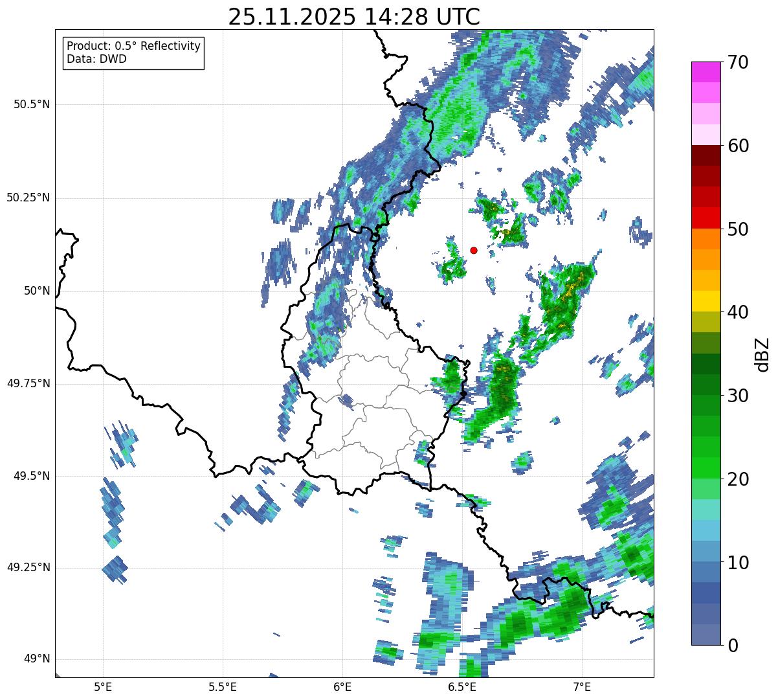Viewport: 778px width, 700px height.
Task: Click the 'Data: DWD' text
Action: point(96,59)
